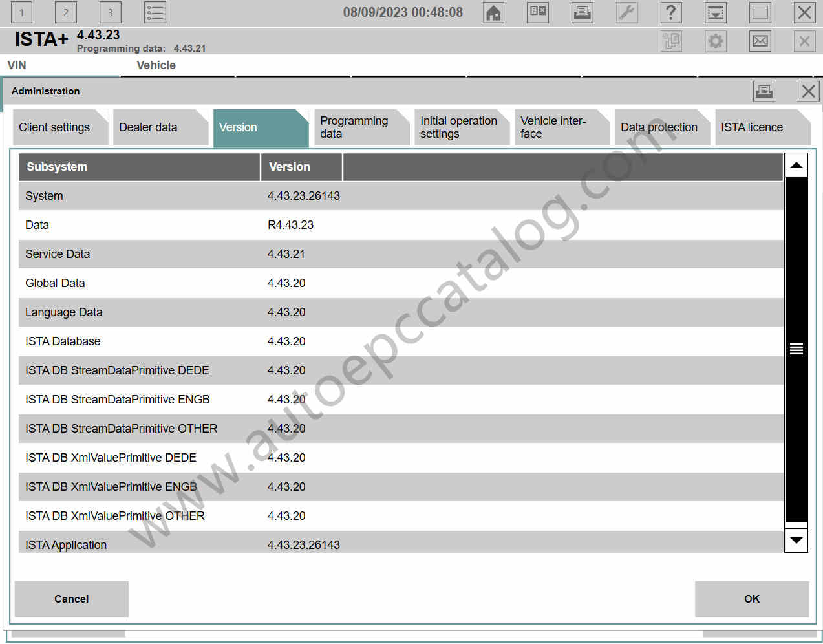Select ISTA DB StreamDataPrimitive OTHER row
The image size is (823, 644).
coord(401,429)
